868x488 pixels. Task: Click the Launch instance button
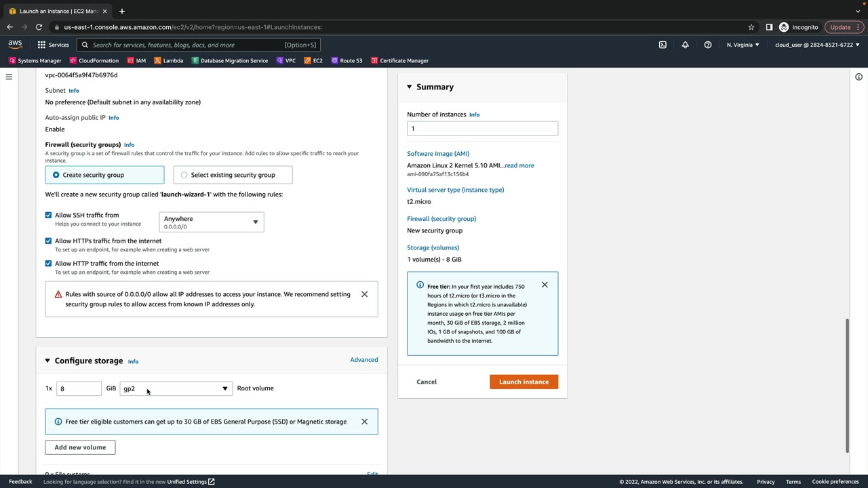pos(524,382)
